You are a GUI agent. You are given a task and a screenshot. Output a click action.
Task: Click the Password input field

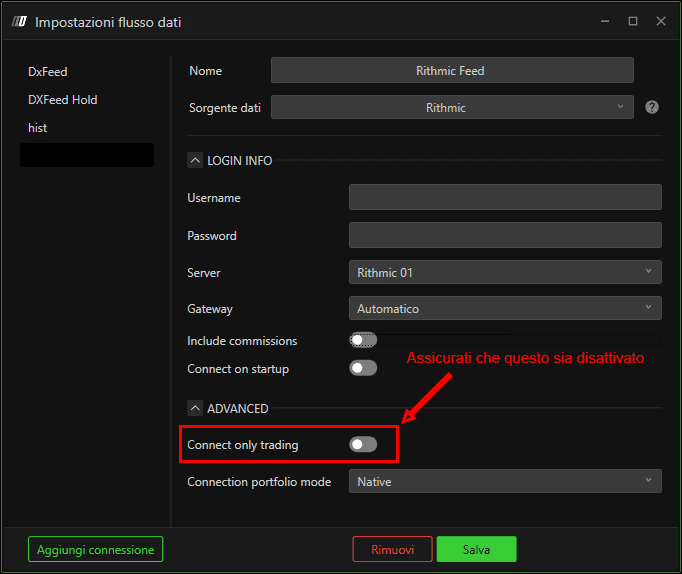pyautogui.click(x=505, y=235)
